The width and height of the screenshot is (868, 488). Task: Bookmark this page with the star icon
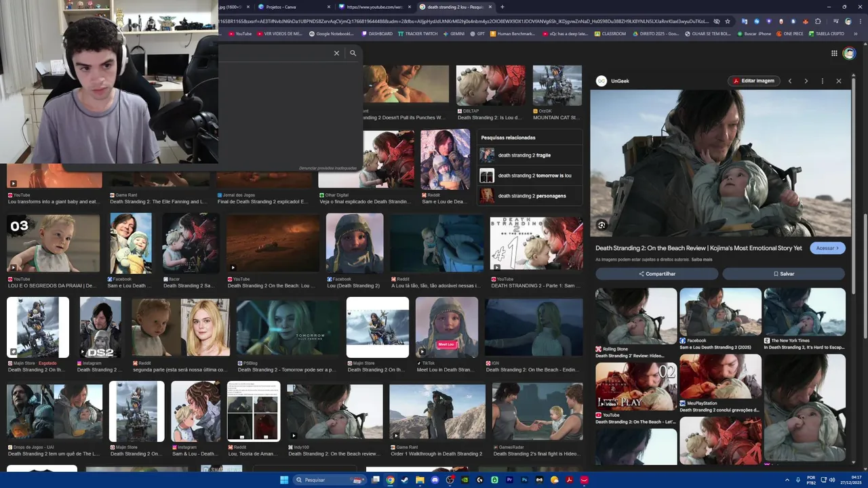[x=728, y=21]
